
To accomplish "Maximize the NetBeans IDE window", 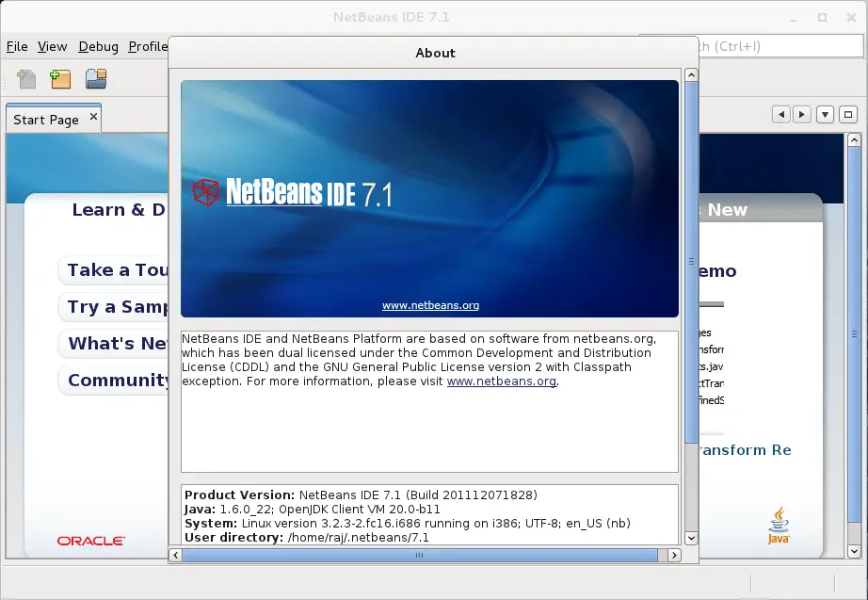I will pos(822,18).
